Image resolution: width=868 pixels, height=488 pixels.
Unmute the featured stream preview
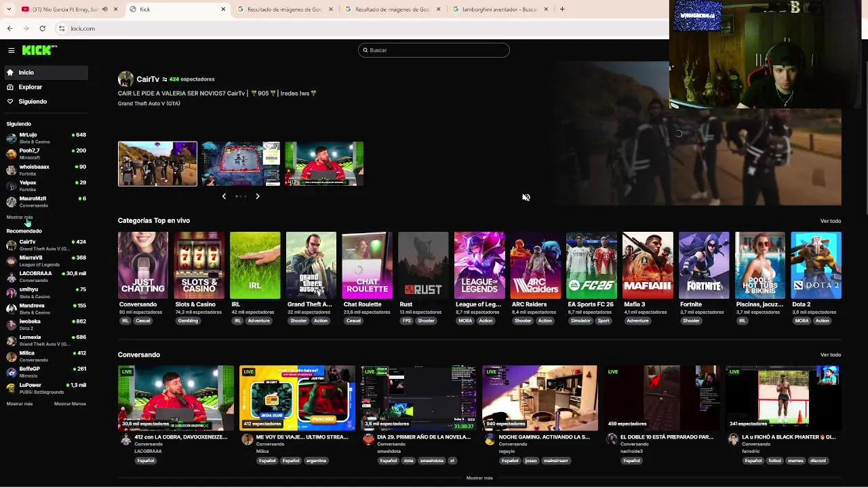526,197
